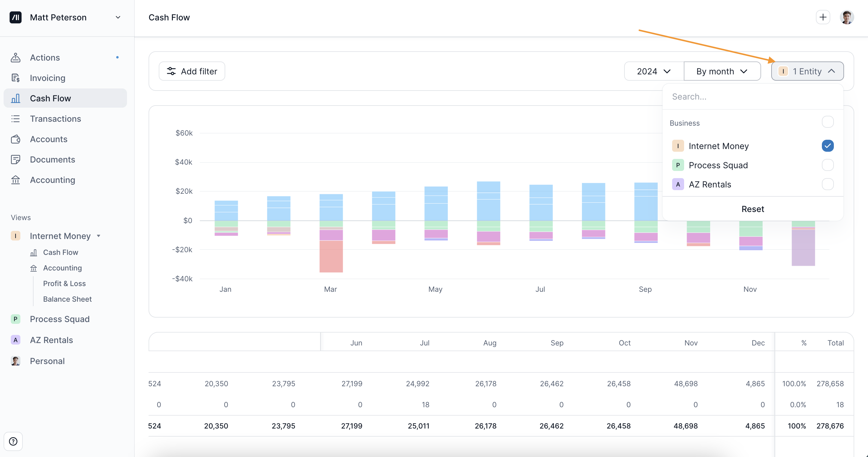Open Transactions from the sidebar

coord(55,119)
